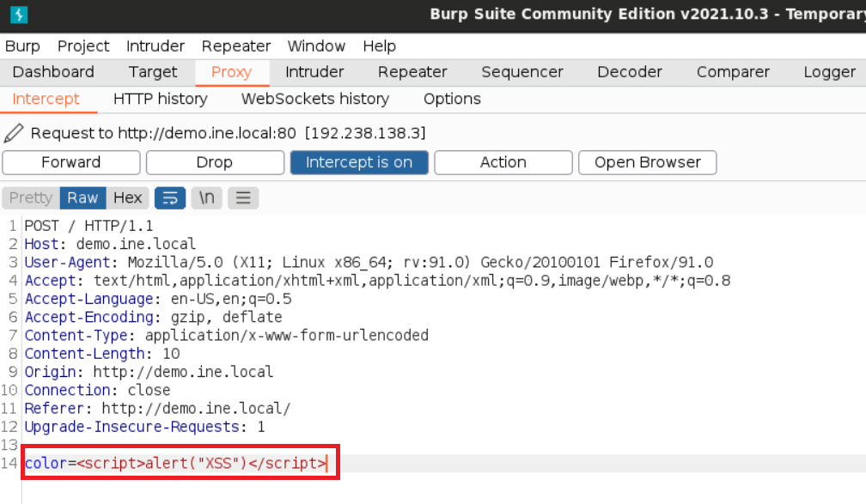This screenshot has height=504, width=866.
Task: Click the Drop button
Action: coord(215,162)
